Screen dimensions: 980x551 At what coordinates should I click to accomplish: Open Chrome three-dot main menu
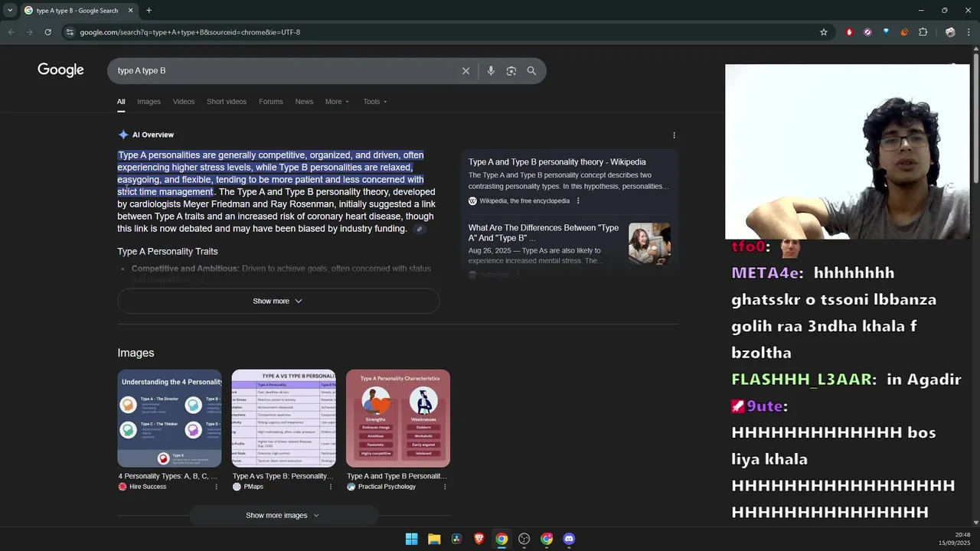[x=969, y=32]
